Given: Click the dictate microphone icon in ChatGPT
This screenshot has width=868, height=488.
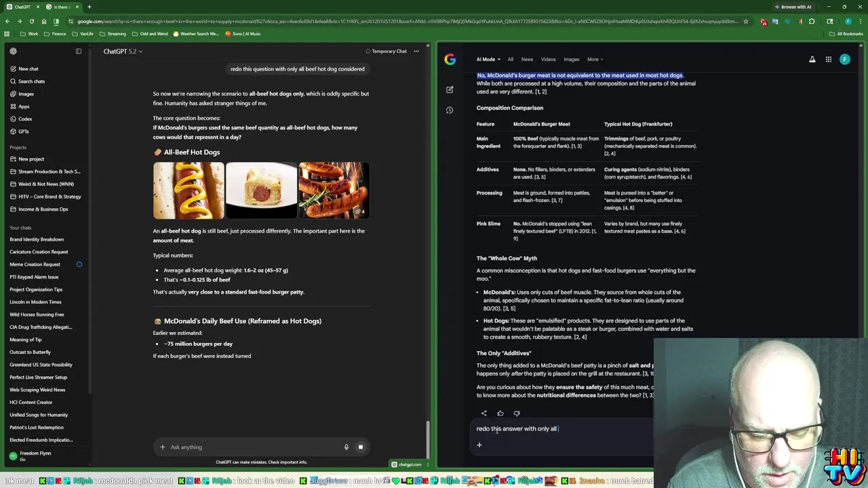Looking at the screenshot, I should pyautogui.click(x=346, y=447).
